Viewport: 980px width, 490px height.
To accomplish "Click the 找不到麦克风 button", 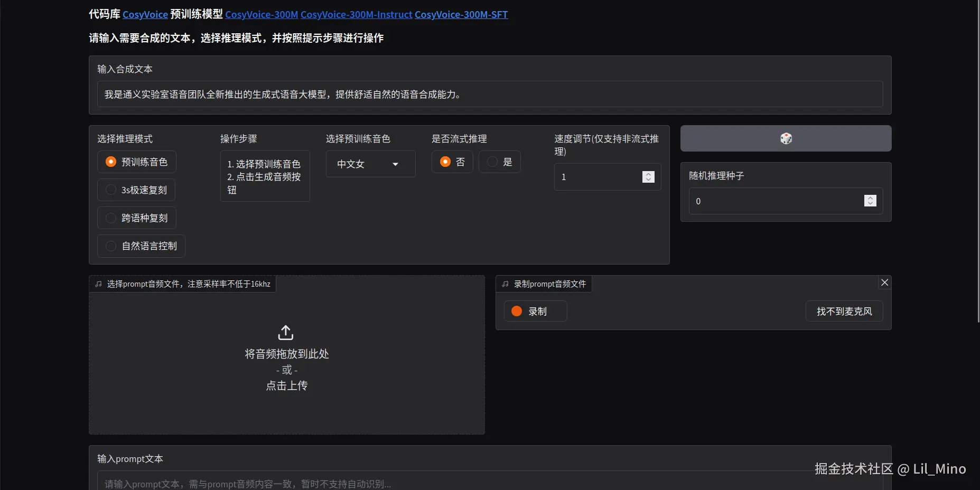I will (x=844, y=311).
